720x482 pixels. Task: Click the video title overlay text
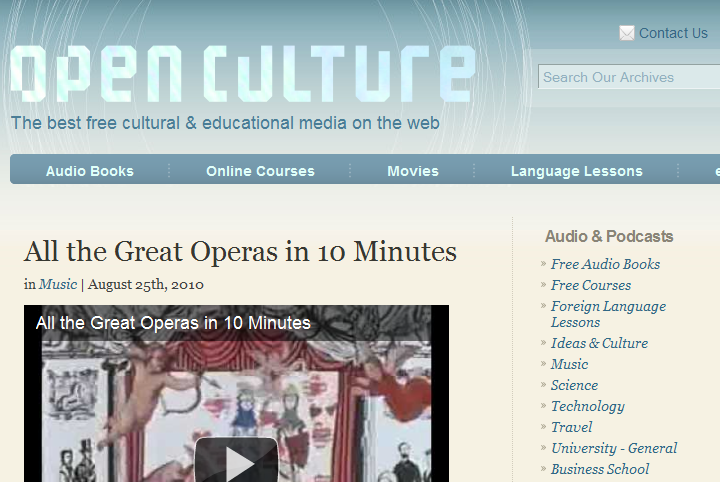(x=173, y=323)
